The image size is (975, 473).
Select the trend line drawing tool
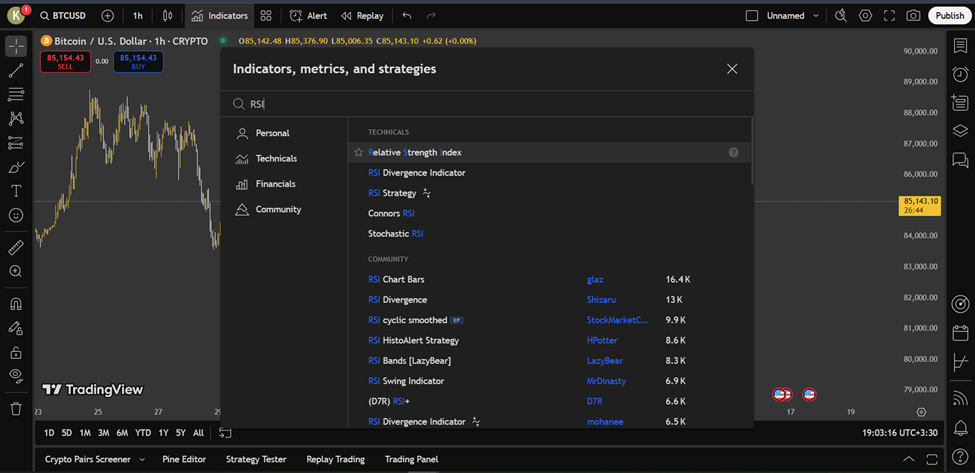click(x=16, y=70)
